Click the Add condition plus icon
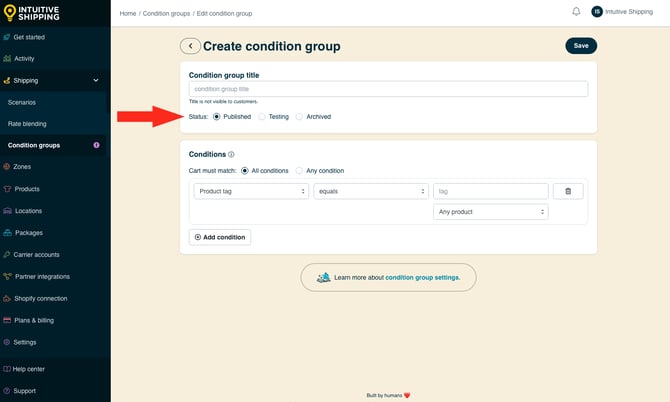The image size is (670, 402). (197, 237)
